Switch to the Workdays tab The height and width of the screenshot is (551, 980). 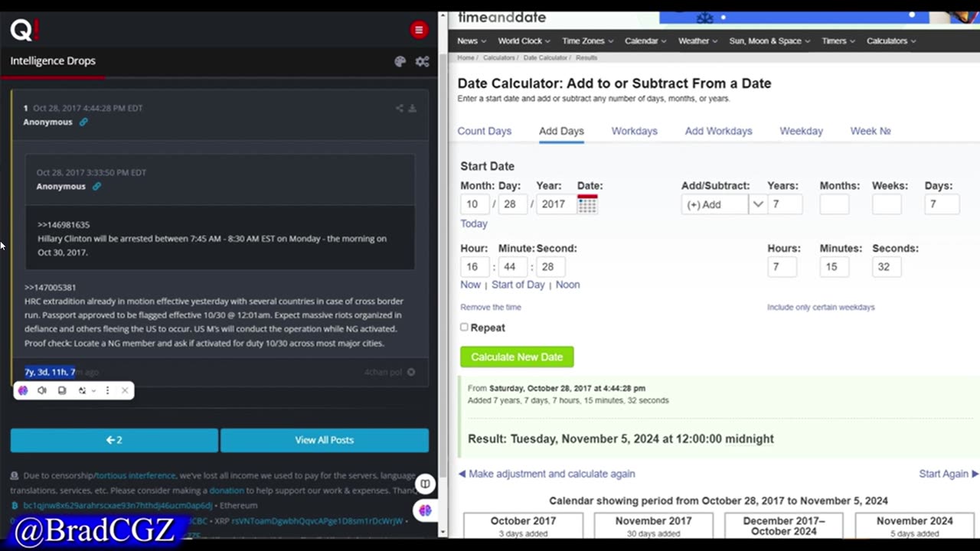click(634, 131)
